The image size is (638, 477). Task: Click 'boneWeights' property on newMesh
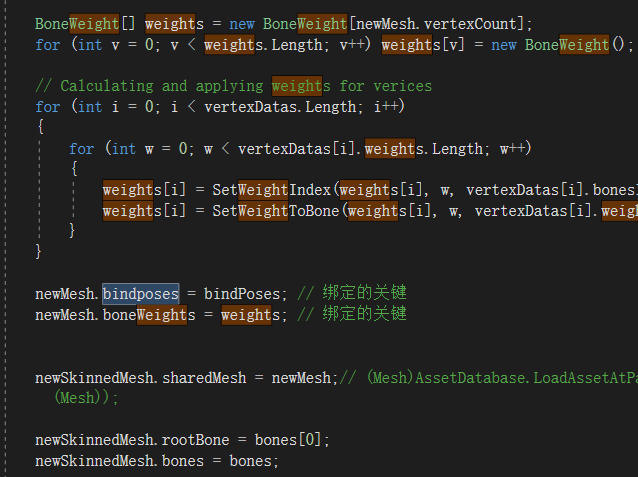pos(149,315)
